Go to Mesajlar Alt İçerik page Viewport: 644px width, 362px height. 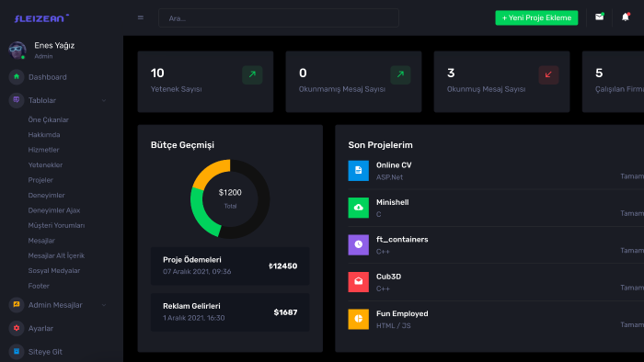pos(56,255)
